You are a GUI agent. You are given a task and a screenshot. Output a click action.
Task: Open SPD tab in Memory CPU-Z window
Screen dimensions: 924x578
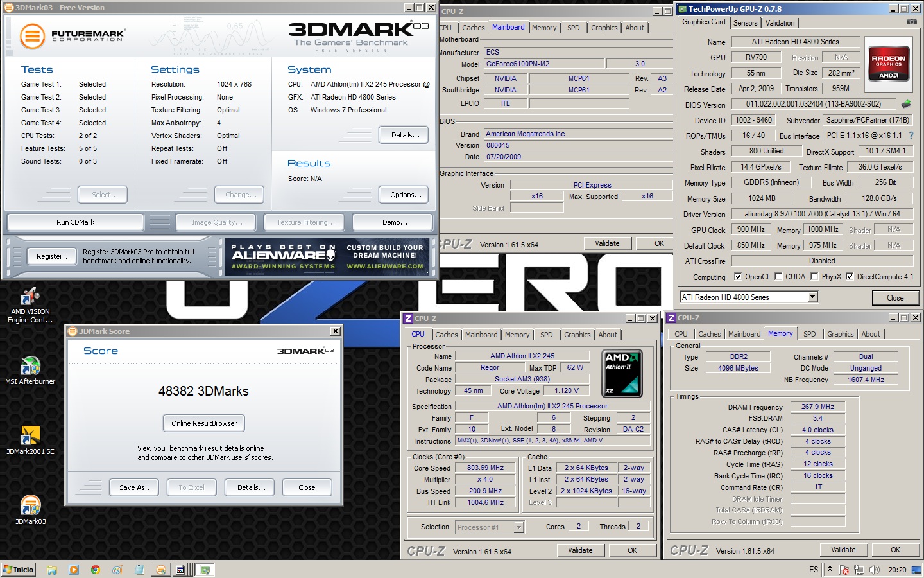pyautogui.click(x=810, y=334)
